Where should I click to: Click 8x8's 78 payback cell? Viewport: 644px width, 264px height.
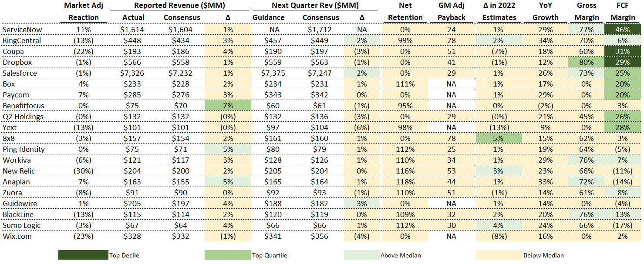point(451,138)
